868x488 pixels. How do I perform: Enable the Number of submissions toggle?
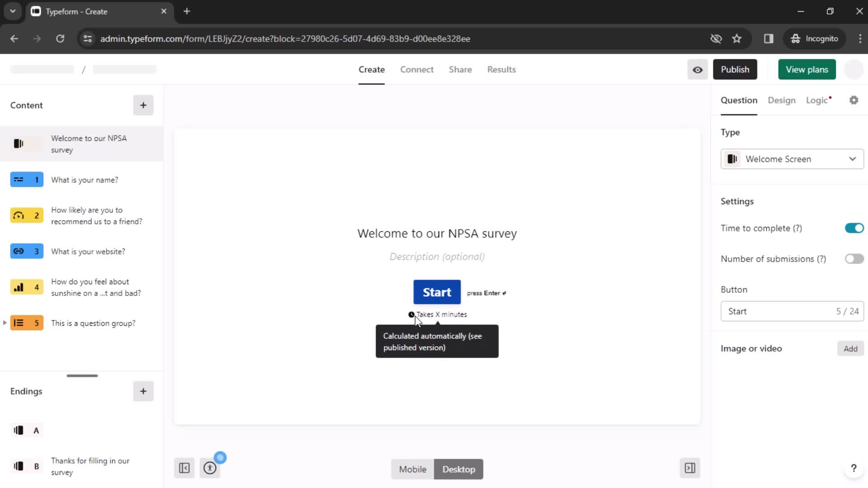tap(854, 258)
